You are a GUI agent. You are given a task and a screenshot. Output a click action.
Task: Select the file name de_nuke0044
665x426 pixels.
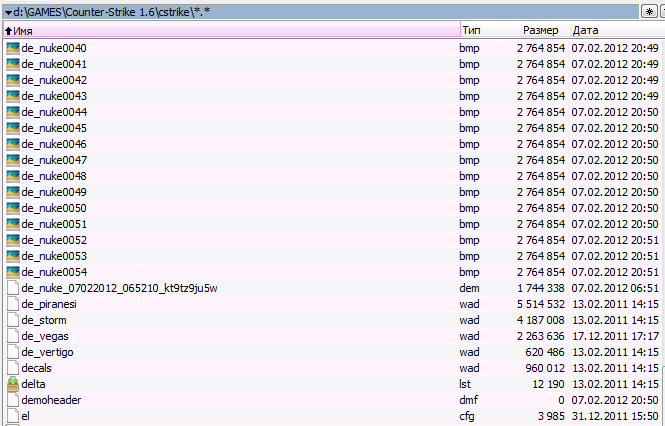[54, 112]
